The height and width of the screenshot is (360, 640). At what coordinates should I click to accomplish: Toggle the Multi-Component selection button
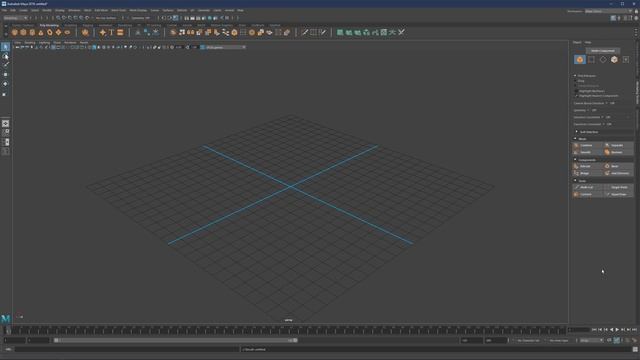coord(603,51)
